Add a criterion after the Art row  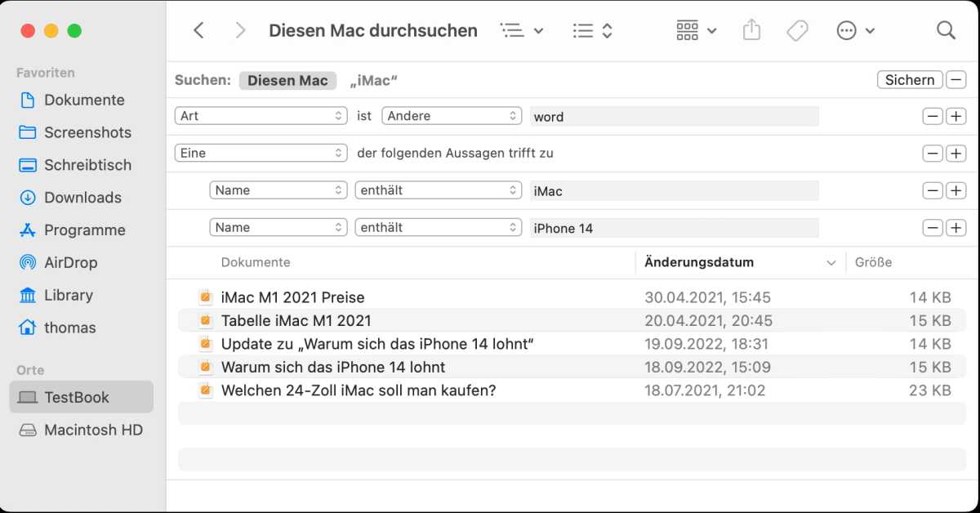point(955,116)
